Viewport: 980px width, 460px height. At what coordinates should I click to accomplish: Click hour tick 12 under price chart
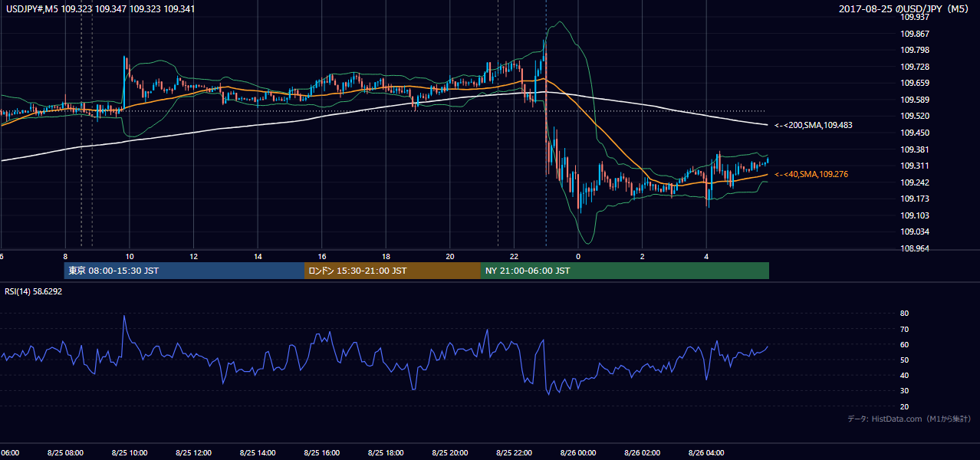(193, 256)
